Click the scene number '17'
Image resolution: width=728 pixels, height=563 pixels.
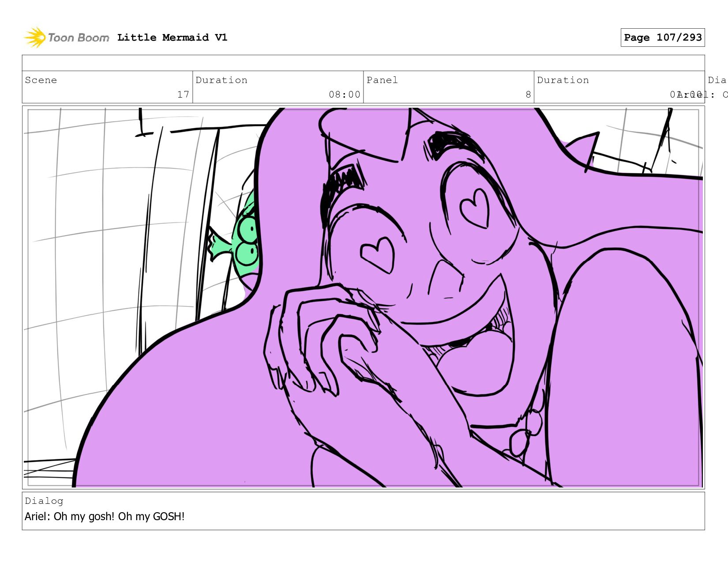[x=183, y=94]
